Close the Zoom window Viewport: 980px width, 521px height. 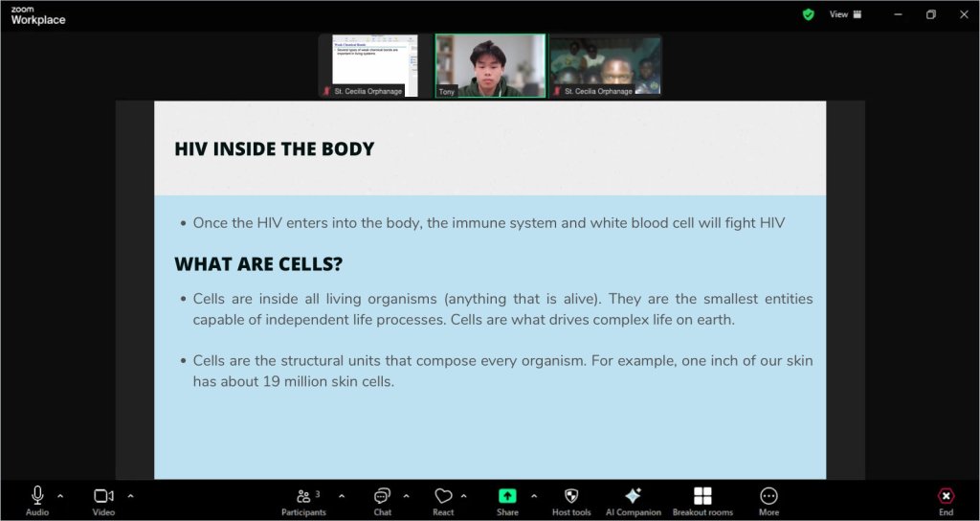pyautogui.click(x=963, y=14)
